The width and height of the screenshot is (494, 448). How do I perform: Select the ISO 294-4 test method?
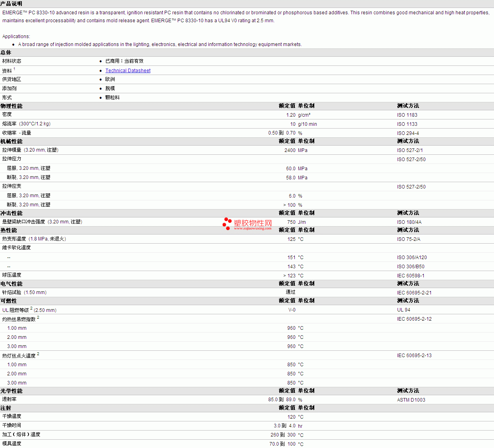[x=408, y=133]
